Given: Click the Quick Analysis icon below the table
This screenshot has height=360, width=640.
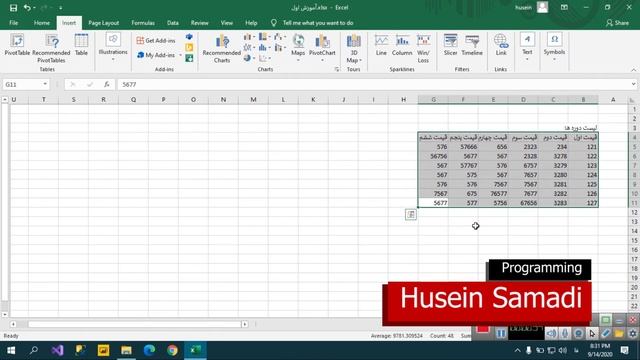Looking at the screenshot, I should 411,215.
